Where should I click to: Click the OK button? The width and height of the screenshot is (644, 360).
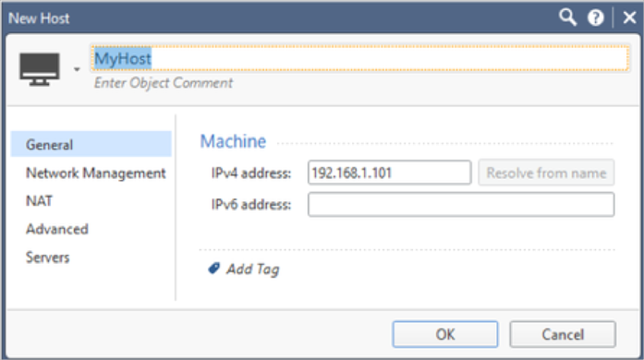(x=445, y=334)
